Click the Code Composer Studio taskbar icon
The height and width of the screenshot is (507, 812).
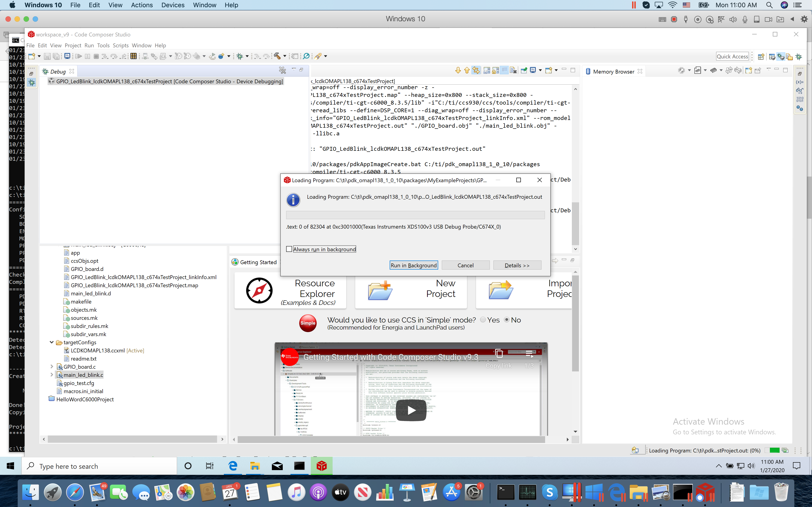321,466
